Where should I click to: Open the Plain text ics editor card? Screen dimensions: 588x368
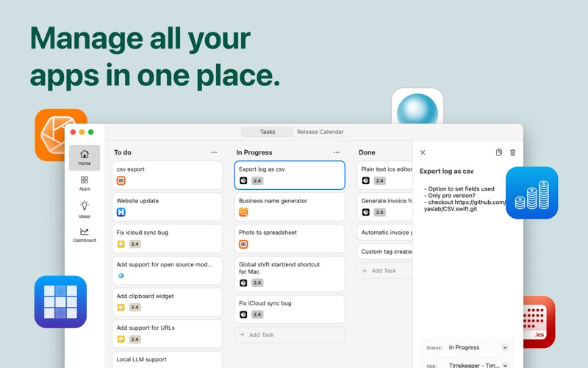click(x=384, y=175)
